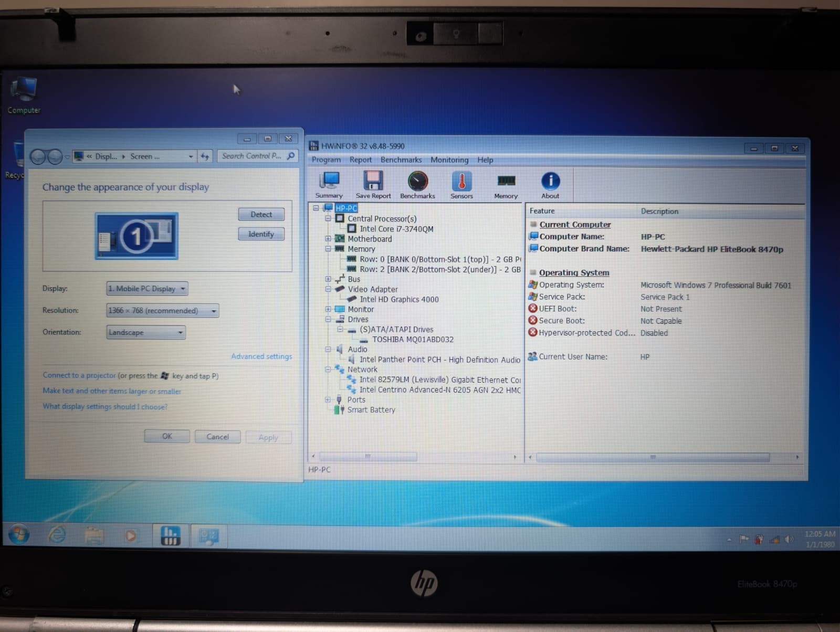The image size is (840, 632).
Task: Click the volume speaker tray icon
Action: coord(789,539)
